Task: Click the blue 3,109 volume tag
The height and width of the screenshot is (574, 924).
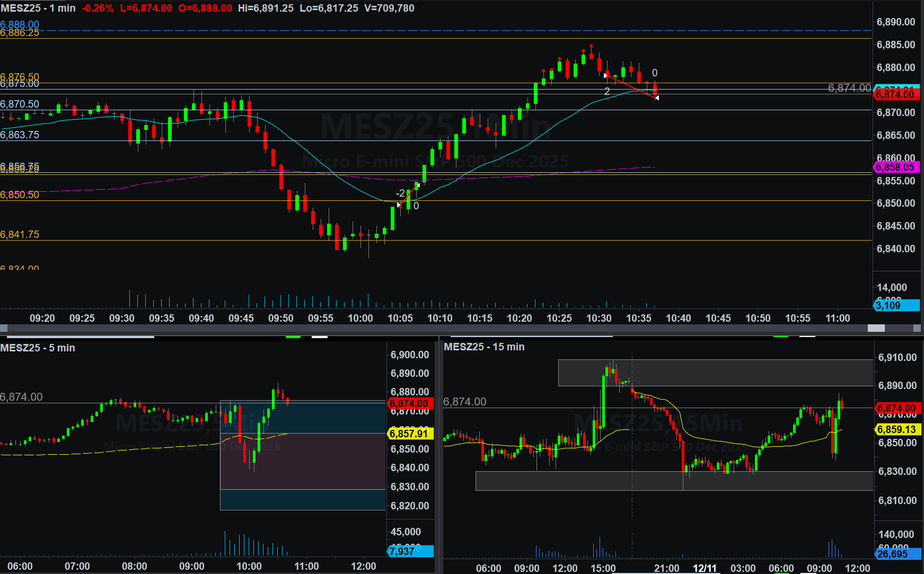Action: click(895, 305)
